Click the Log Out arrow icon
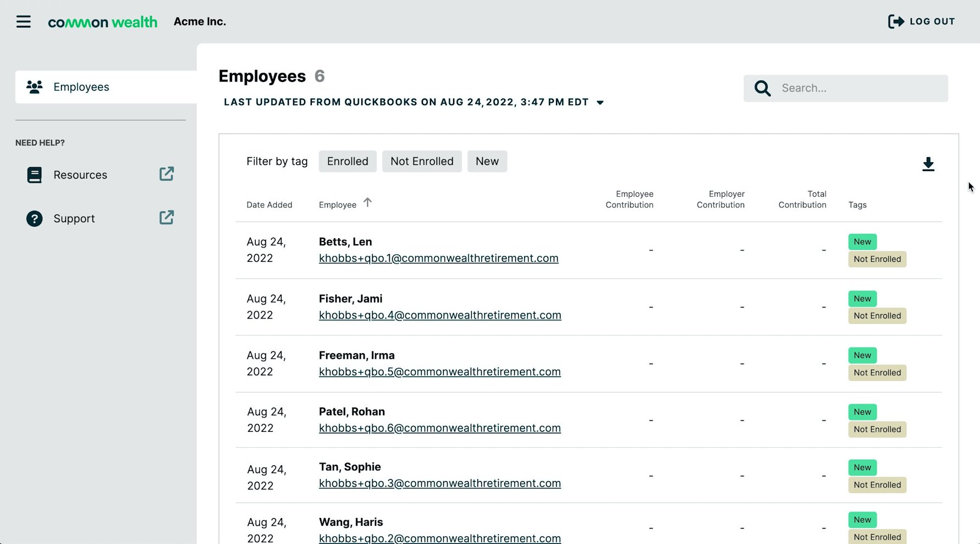This screenshot has height=544, width=980. [x=896, y=21]
